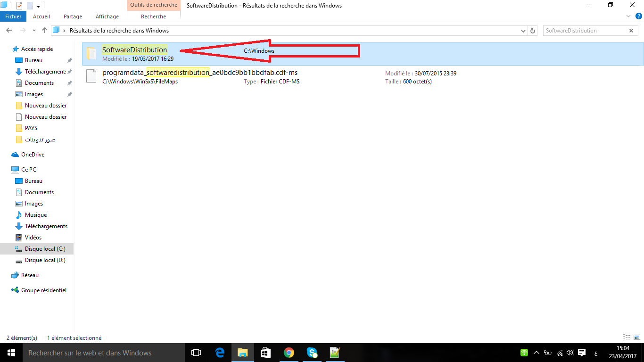Open the Recherche ribbon tab
The width and height of the screenshot is (644, 362).
point(154,16)
